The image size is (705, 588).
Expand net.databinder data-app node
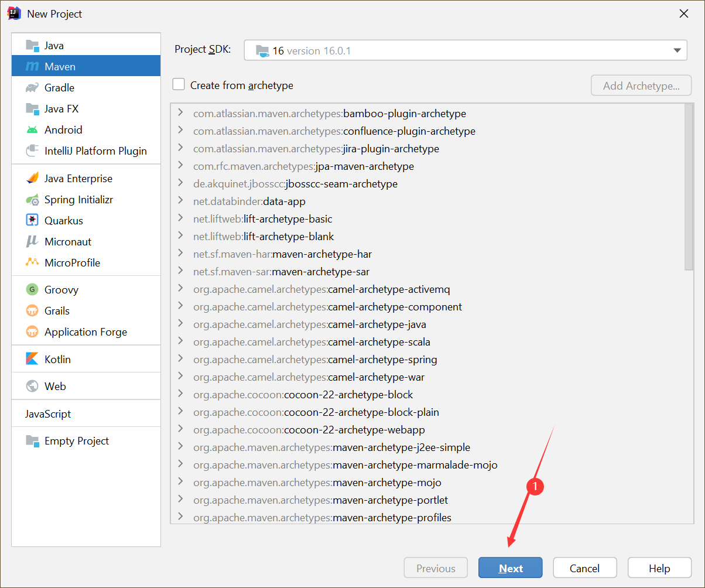(x=180, y=201)
